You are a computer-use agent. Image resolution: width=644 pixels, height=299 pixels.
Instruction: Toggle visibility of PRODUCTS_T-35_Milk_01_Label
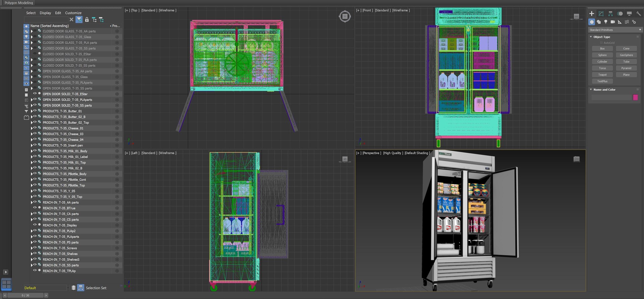[x=35, y=156]
